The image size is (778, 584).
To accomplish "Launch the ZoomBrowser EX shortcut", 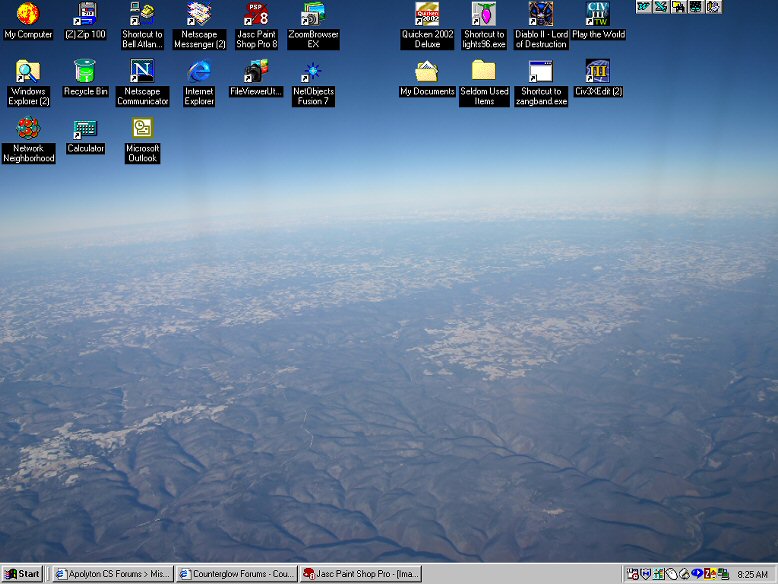I will pyautogui.click(x=313, y=14).
